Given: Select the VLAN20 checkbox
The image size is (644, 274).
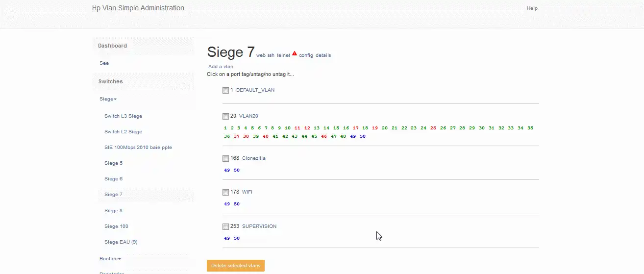Looking at the screenshot, I should (225, 117).
